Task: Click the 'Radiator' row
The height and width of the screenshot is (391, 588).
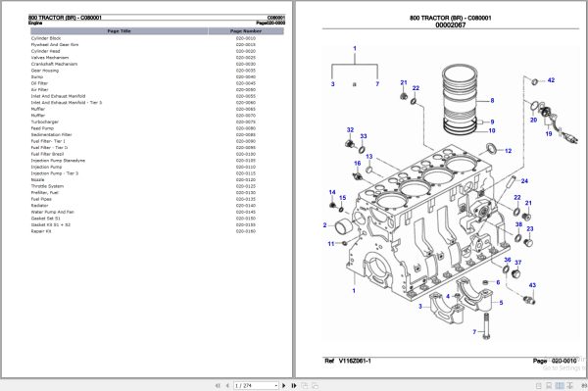Action: click(157, 206)
